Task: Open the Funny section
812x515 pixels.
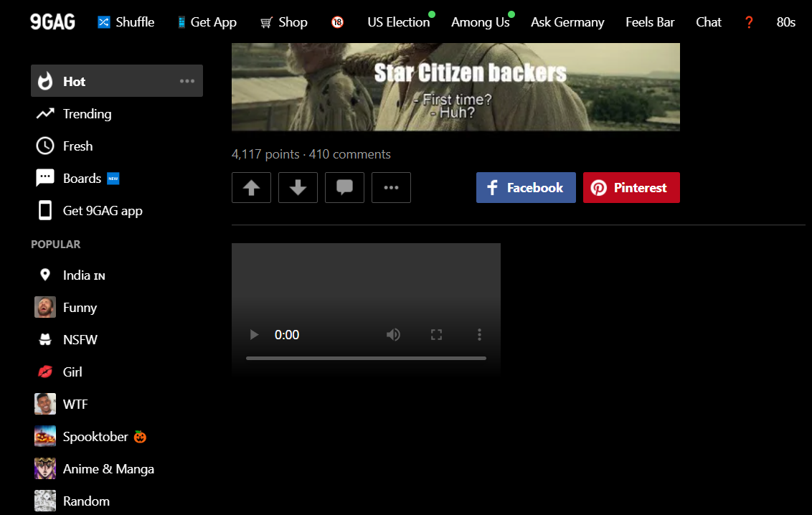Action: click(80, 308)
